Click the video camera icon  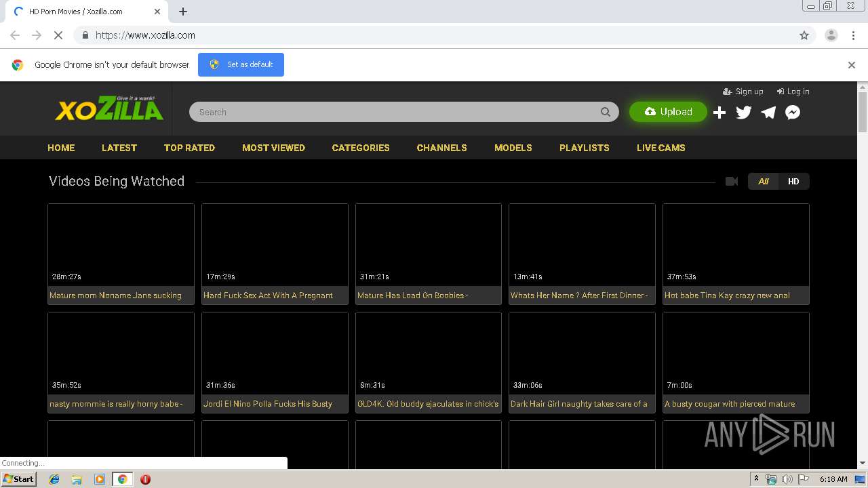[x=731, y=181]
